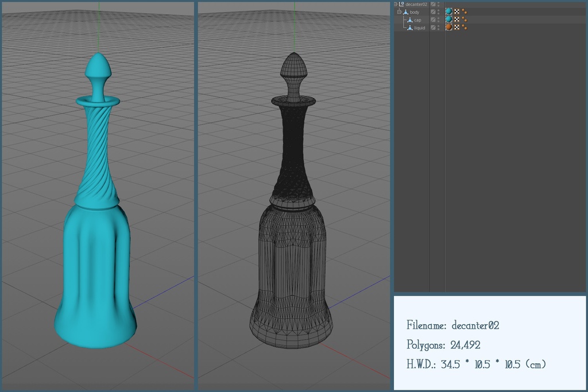Select the liquid orange dots tag
The image size is (588, 392).
(x=464, y=28)
